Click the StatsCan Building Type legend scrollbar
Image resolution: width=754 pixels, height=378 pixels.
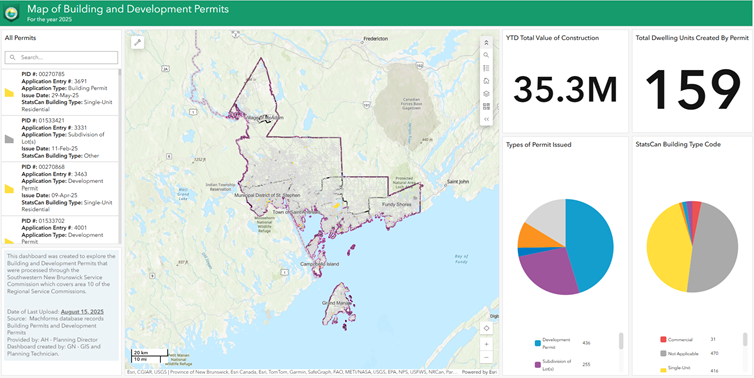click(x=745, y=340)
